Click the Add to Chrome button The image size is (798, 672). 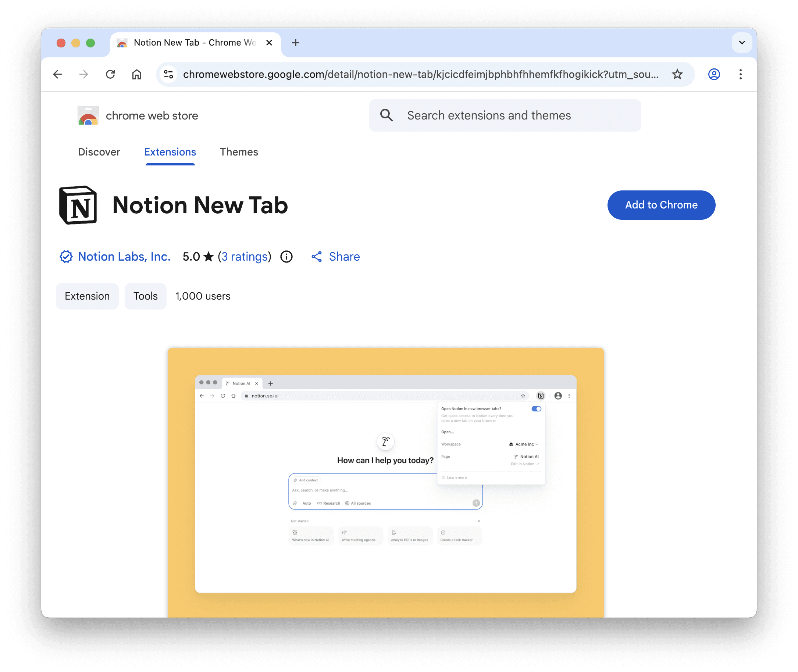click(661, 205)
